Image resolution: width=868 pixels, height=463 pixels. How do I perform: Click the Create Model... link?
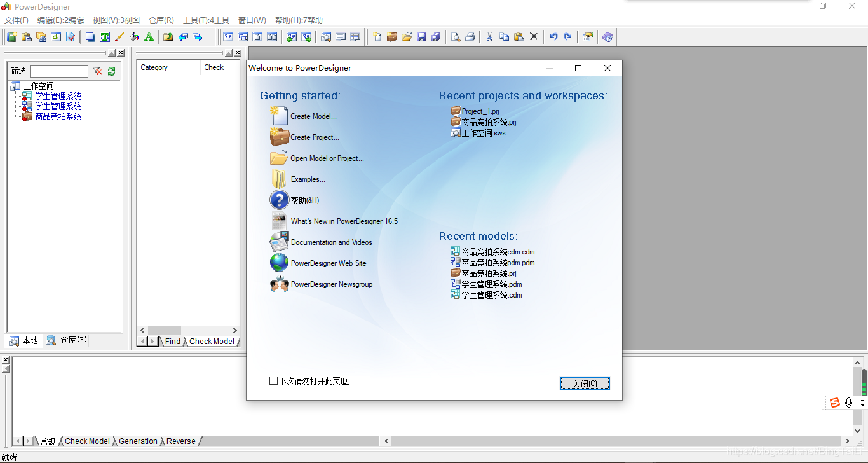click(313, 116)
